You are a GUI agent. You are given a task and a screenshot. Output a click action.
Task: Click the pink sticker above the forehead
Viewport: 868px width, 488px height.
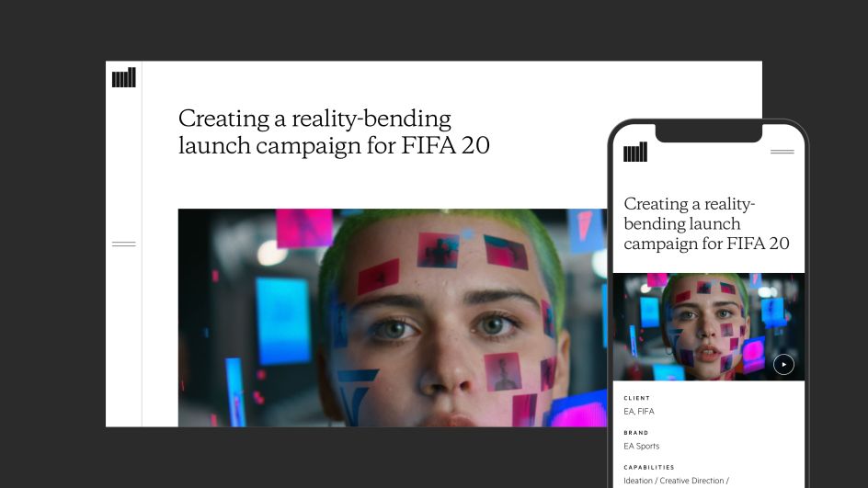(304, 227)
